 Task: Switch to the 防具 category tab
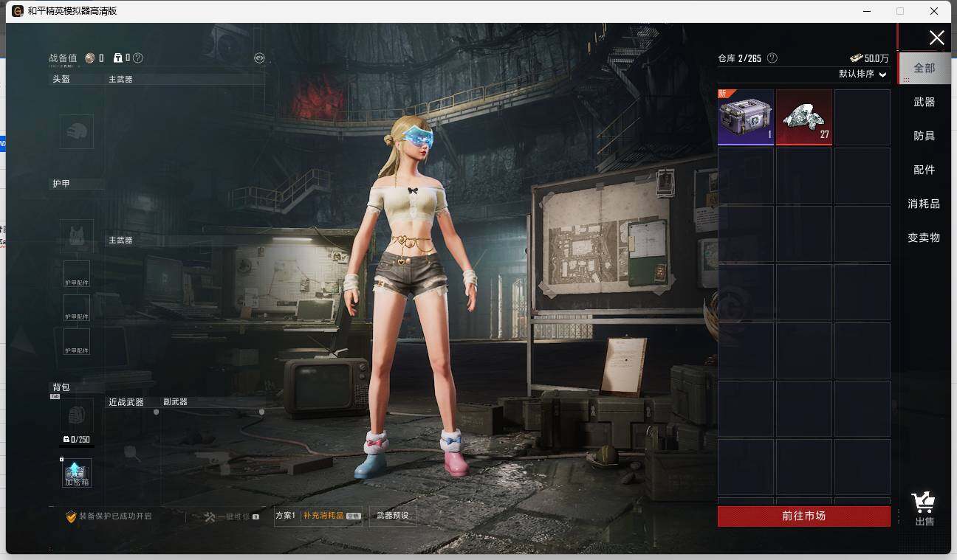tap(924, 136)
